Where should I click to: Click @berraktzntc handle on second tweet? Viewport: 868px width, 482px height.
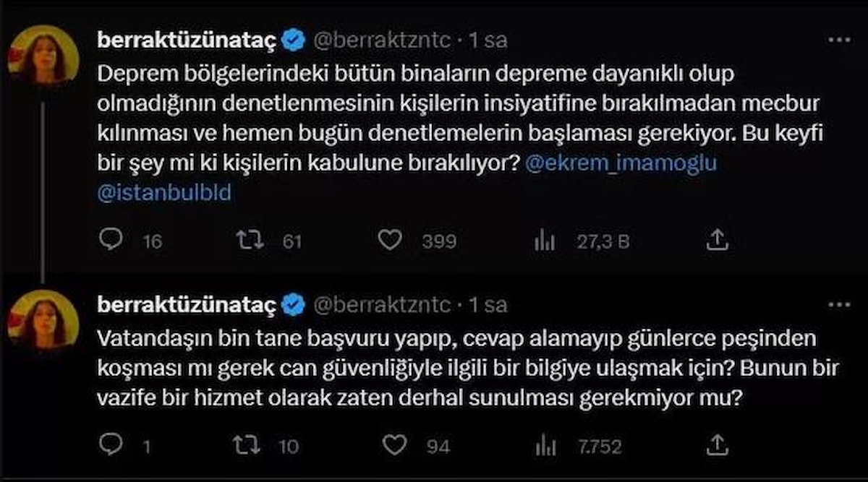[382, 306]
